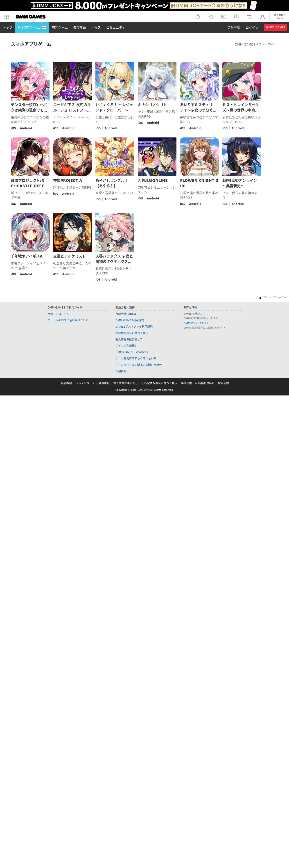This screenshot has width=289, height=868.
Task: Select the 有料ゲーム menu item
Action: click(60, 28)
